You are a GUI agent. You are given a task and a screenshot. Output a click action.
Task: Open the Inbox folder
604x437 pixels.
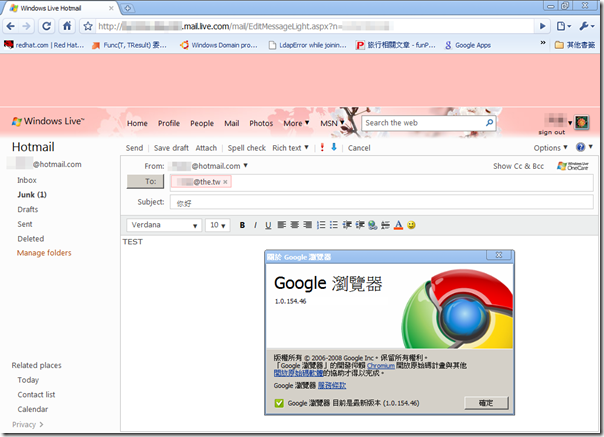point(27,180)
